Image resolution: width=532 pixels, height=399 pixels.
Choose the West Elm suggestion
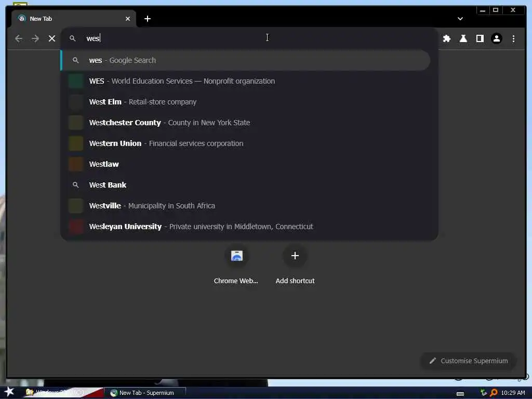tap(249, 102)
